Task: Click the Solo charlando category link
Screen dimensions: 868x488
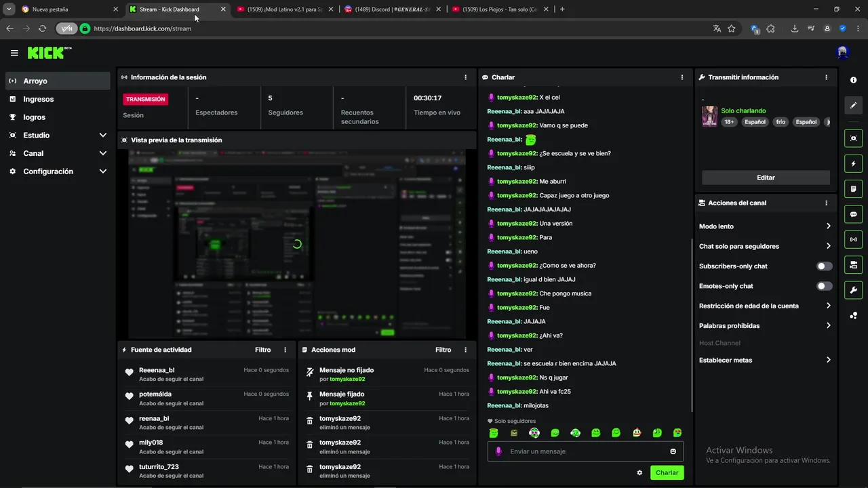Action: [743, 110]
